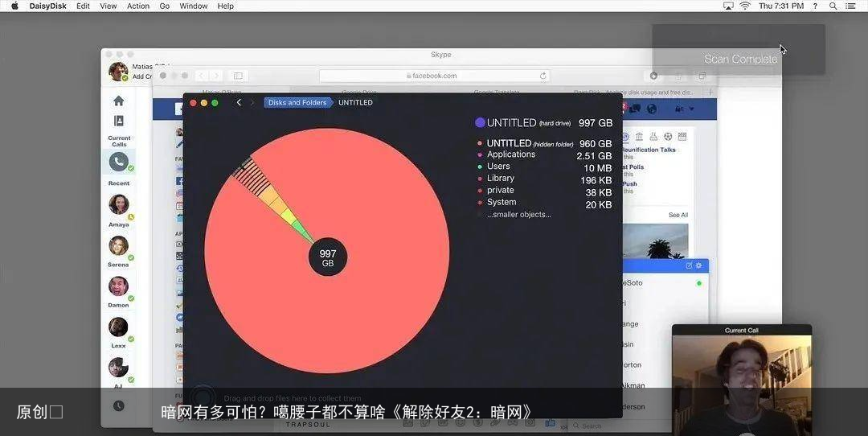Viewport: 868px width, 436px height.
Task: Select the Library 196 KB row
Action: click(544, 179)
